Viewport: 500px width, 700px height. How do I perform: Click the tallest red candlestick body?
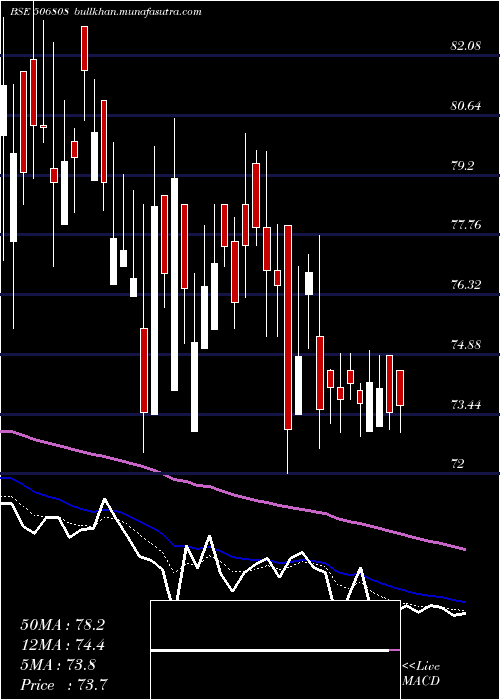click(288, 327)
